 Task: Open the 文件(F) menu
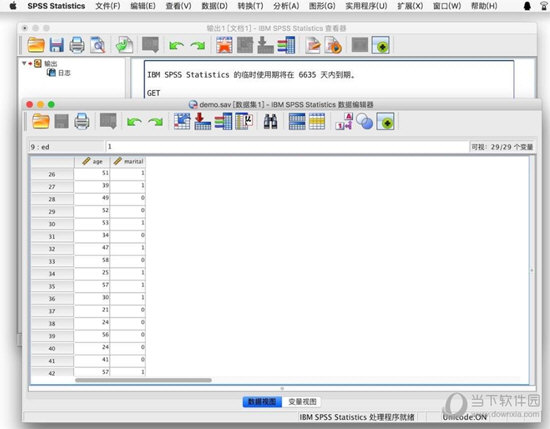tap(108, 6)
